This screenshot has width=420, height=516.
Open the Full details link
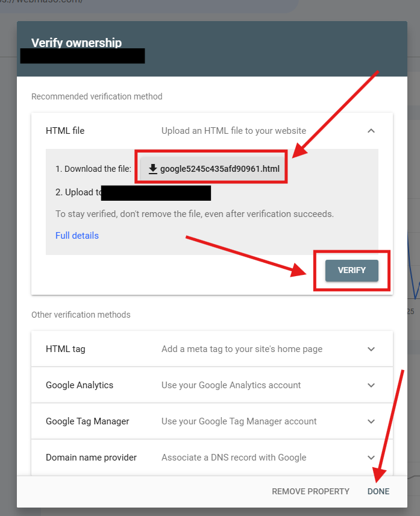[77, 236]
